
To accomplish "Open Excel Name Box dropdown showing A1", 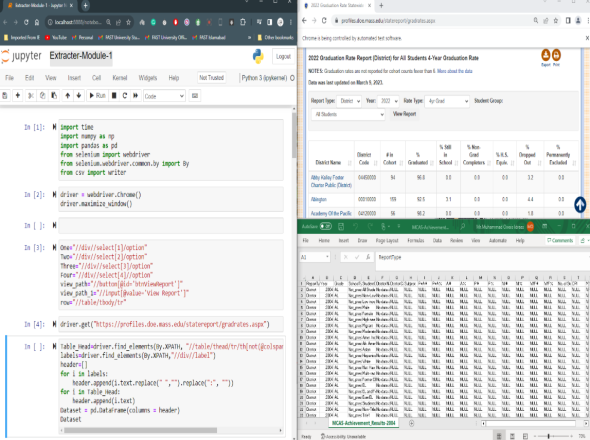I will pos(327,257).
